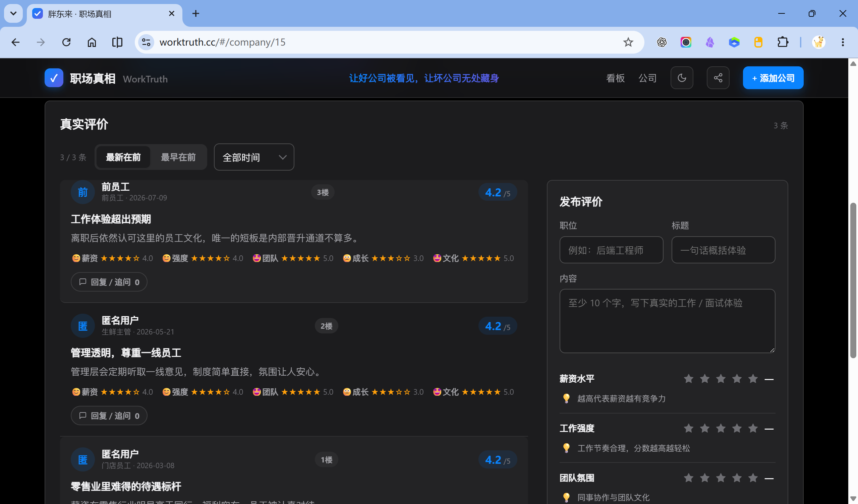Screen dimensions: 858x504
Task: Open the tab search dropdown chevron
Action: pyautogui.click(x=13, y=14)
